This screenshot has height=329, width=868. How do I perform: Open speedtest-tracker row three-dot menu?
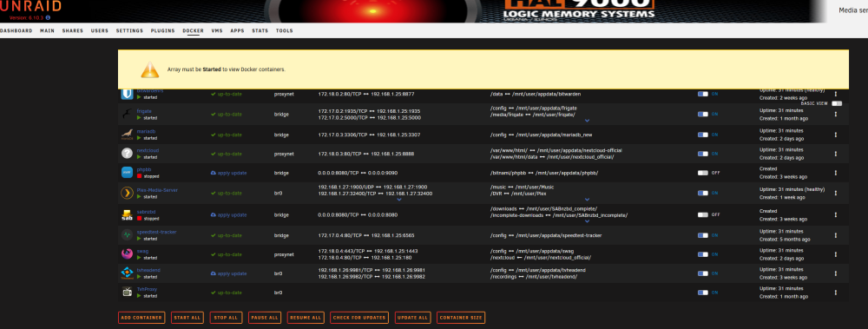(x=836, y=235)
